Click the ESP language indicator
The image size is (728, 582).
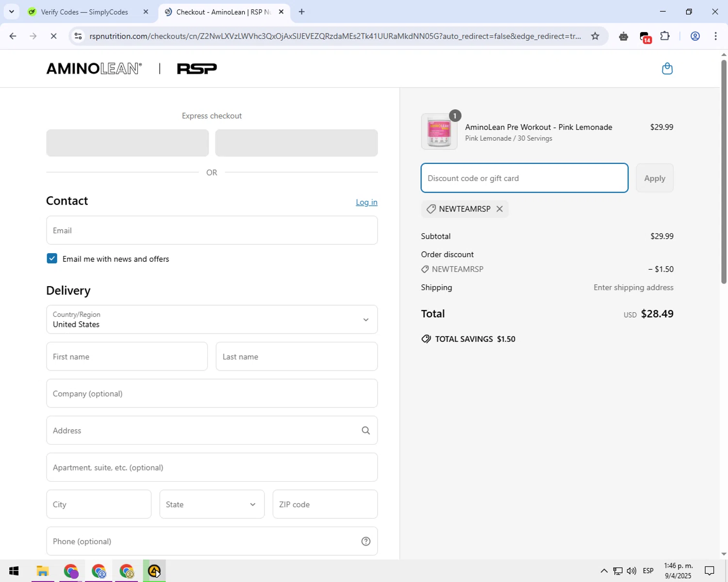(x=648, y=571)
